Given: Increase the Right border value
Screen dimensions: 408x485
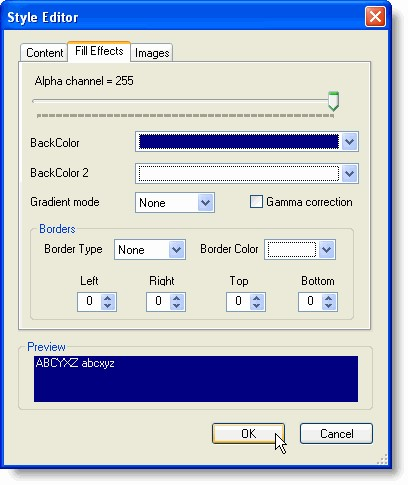Looking at the screenshot, I should (177, 298).
